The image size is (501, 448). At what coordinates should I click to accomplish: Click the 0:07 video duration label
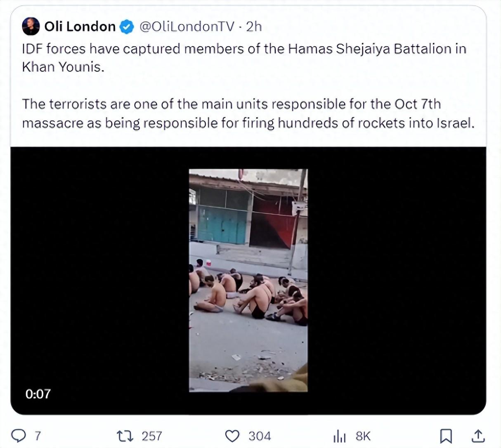point(38,394)
